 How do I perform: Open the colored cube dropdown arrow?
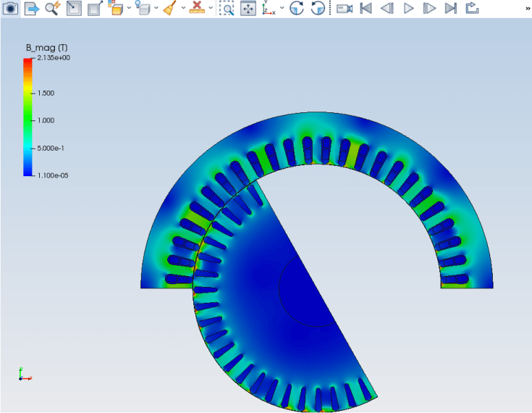(129, 8)
